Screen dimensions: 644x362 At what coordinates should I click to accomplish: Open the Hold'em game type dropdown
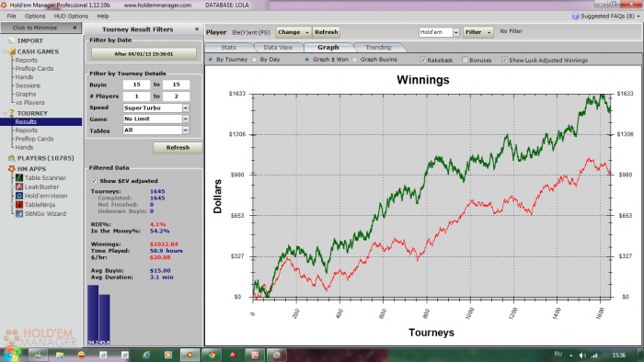coord(456,32)
